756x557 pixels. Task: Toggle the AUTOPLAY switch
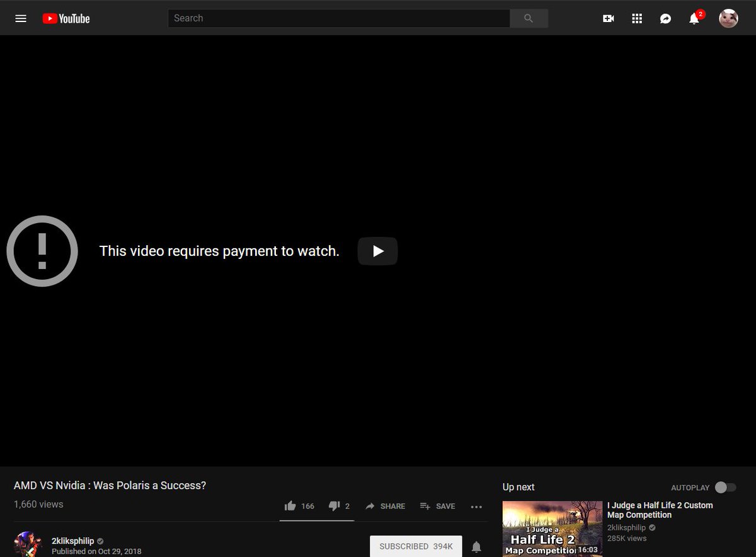(725, 487)
